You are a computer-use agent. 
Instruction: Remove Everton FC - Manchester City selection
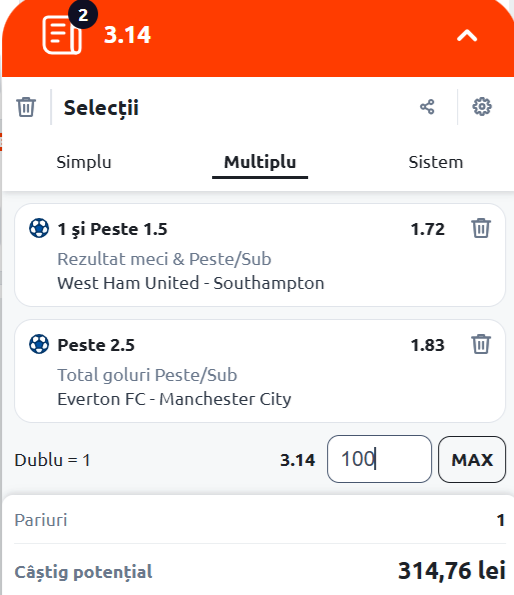tap(481, 344)
